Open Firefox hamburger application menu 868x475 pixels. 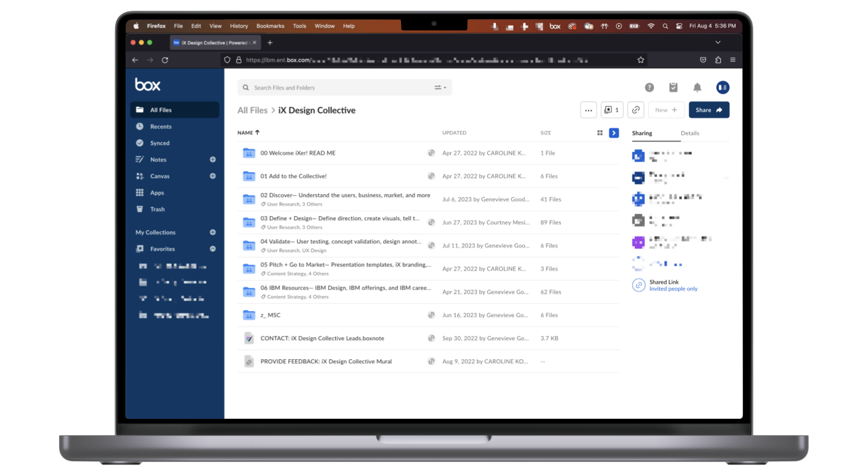pyautogui.click(x=733, y=60)
